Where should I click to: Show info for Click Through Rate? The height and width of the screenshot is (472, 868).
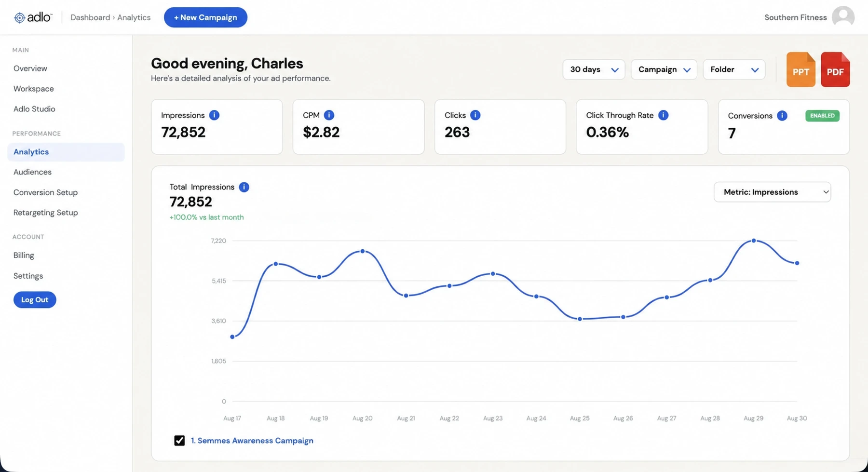tap(663, 115)
